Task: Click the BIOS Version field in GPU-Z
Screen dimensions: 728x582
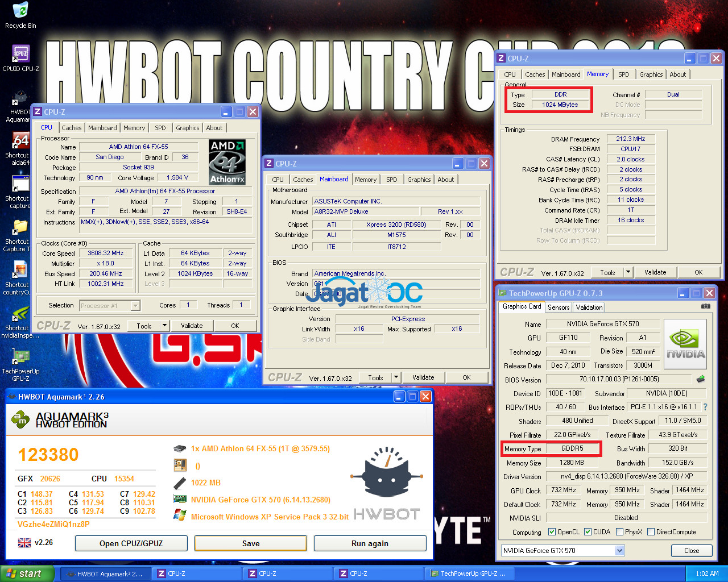Action: pos(619,379)
